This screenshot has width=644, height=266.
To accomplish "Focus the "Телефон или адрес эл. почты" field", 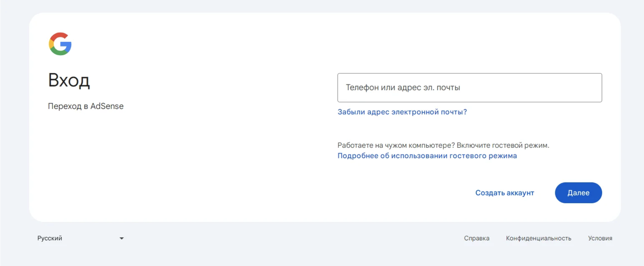I will [470, 88].
